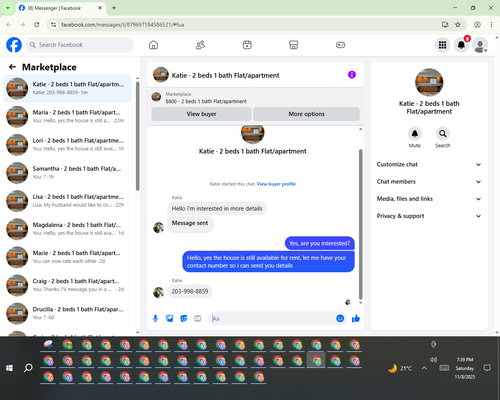
Task: Open the Lisa conversation in the chat list
Action: coord(67,201)
